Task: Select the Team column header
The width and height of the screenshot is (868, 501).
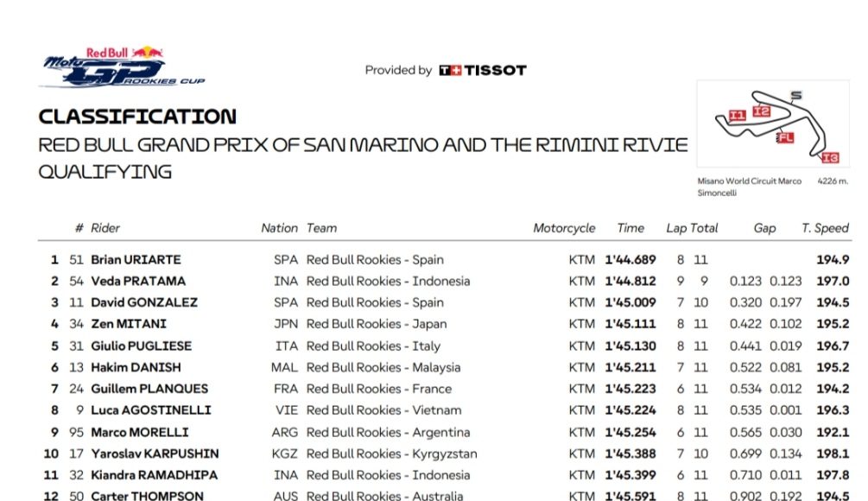Action: (321, 228)
